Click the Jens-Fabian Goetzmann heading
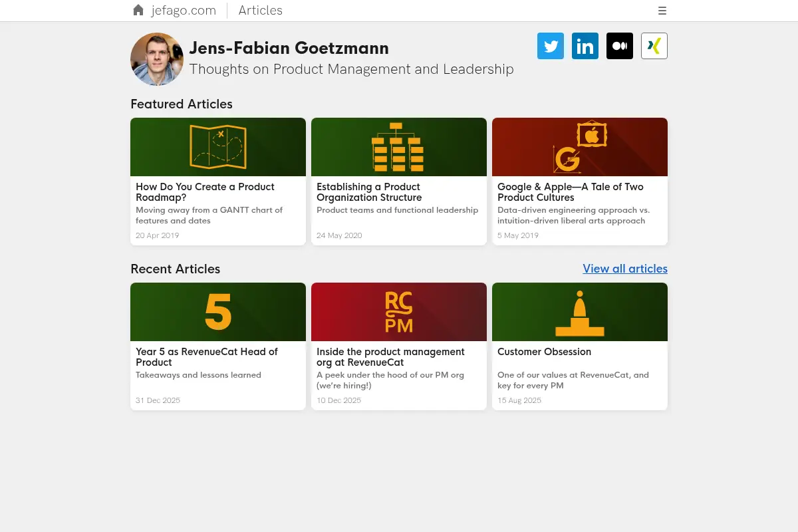This screenshot has height=532, width=798. 289,48
